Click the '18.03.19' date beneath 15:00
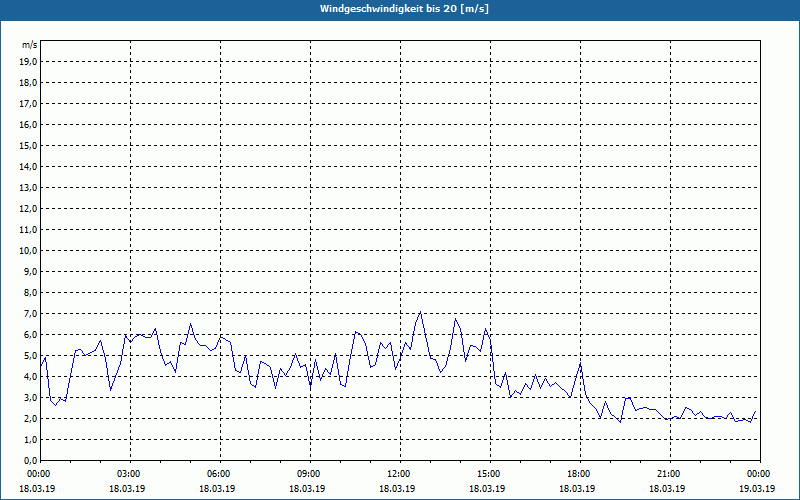This screenshot has height=500, width=800. coord(487,489)
